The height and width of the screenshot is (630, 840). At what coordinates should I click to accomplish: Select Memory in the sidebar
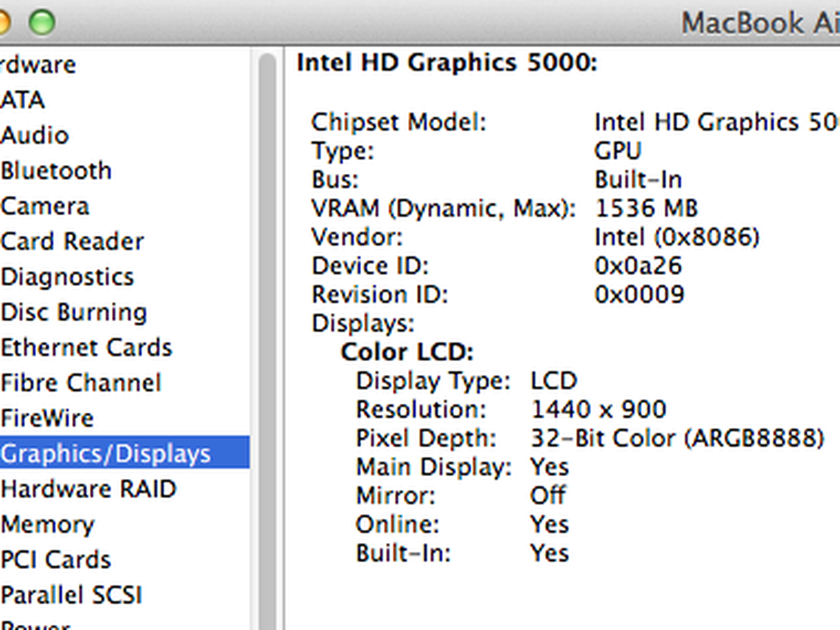47,524
